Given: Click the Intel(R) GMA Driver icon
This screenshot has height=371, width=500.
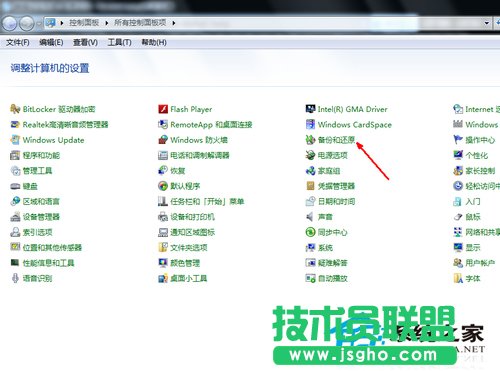Looking at the screenshot, I should [310, 109].
